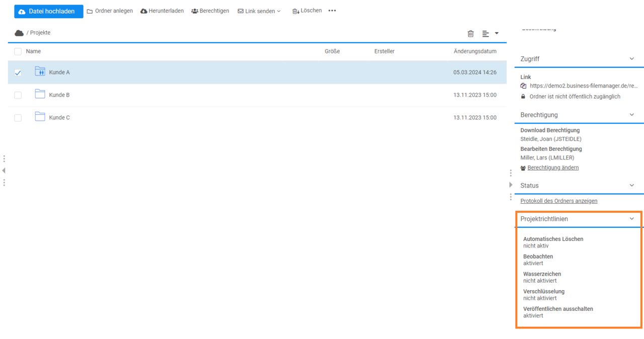Viewport: 644px width, 339px height.
Task: Open the Berechtigung ändern link
Action: click(552, 167)
